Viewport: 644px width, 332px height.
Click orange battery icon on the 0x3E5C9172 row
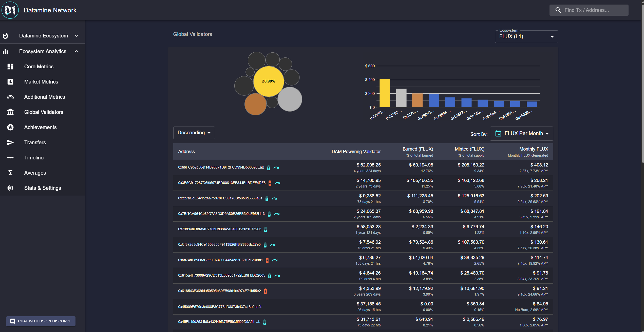coord(270,183)
